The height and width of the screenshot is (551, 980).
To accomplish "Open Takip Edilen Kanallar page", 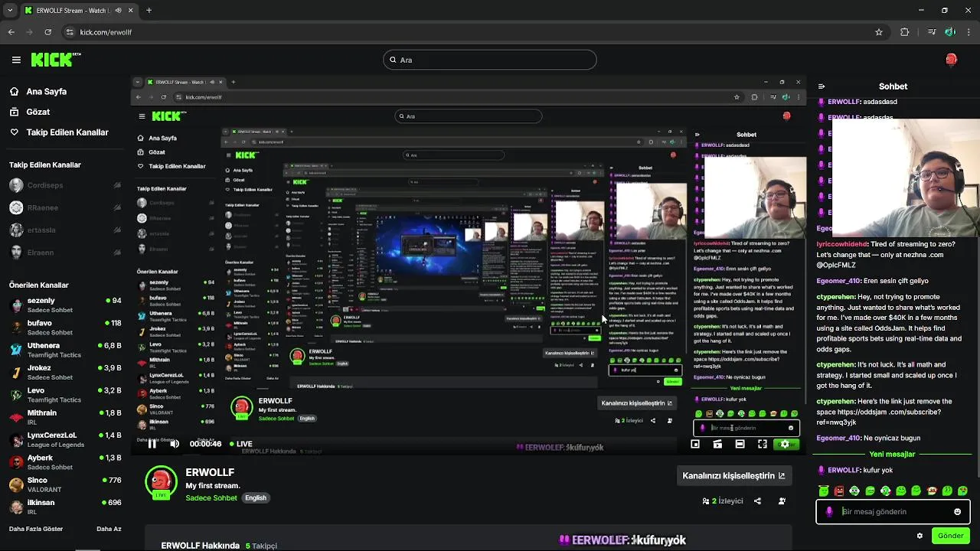I will pyautogui.click(x=59, y=132).
